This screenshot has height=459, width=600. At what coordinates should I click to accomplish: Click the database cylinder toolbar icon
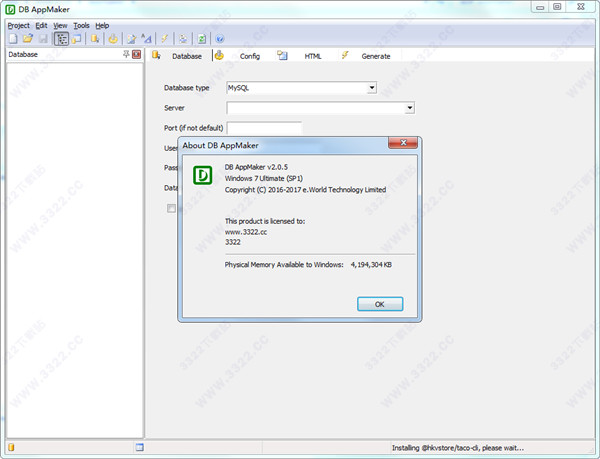coord(95,39)
